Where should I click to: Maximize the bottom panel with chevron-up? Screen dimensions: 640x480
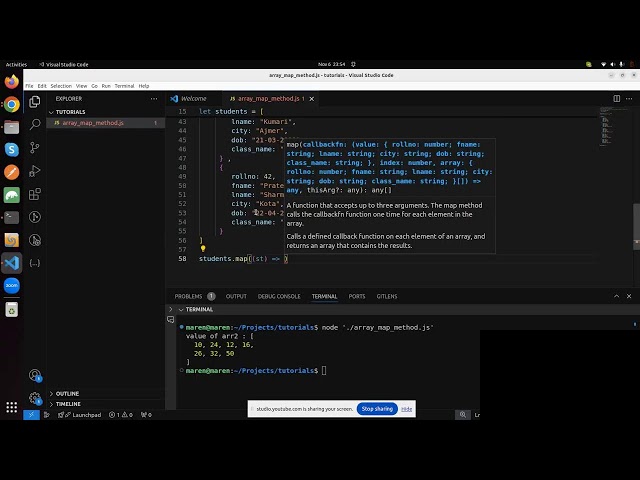click(x=617, y=296)
